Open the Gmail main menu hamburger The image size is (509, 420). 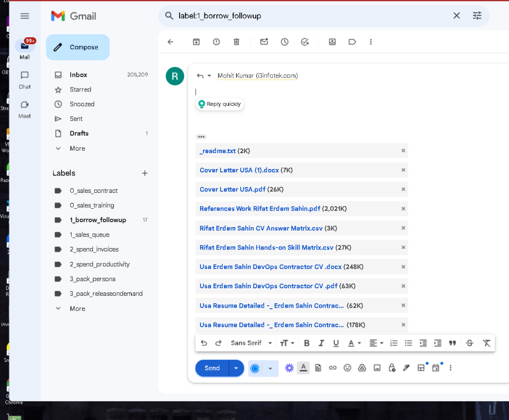coord(25,16)
